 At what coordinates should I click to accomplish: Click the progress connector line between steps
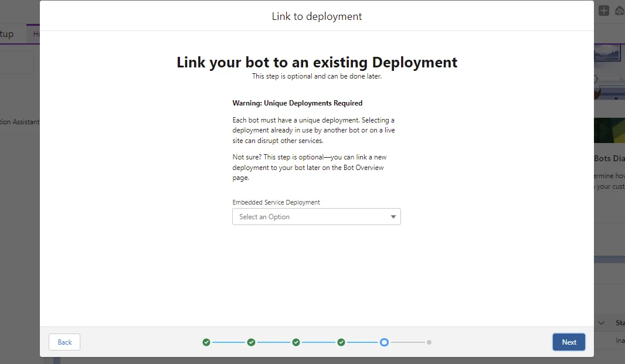tap(229, 342)
